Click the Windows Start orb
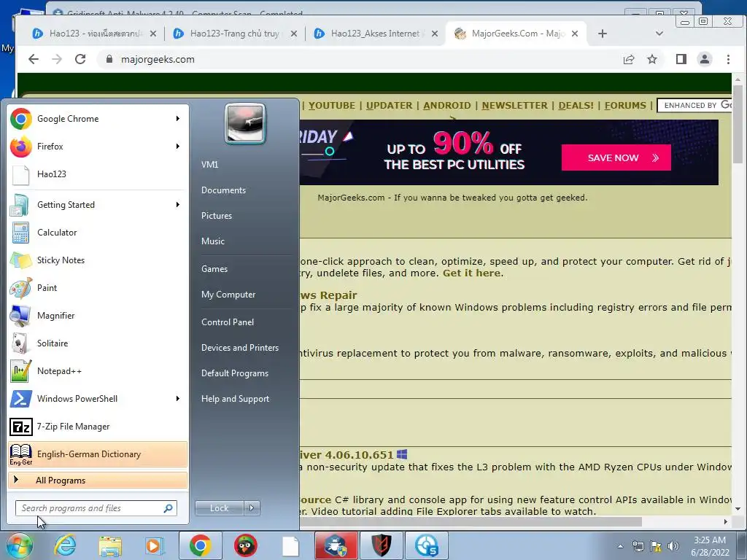The height and width of the screenshot is (560, 747). tap(19, 545)
